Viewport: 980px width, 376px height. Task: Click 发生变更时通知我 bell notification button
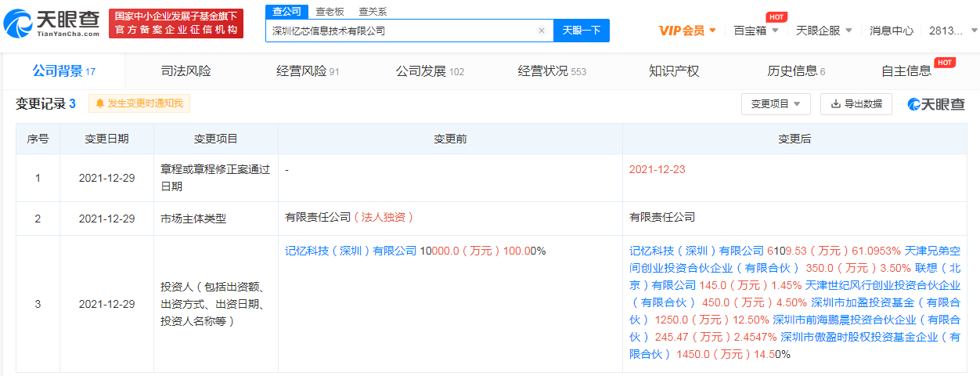pyautogui.click(x=139, y=103)
